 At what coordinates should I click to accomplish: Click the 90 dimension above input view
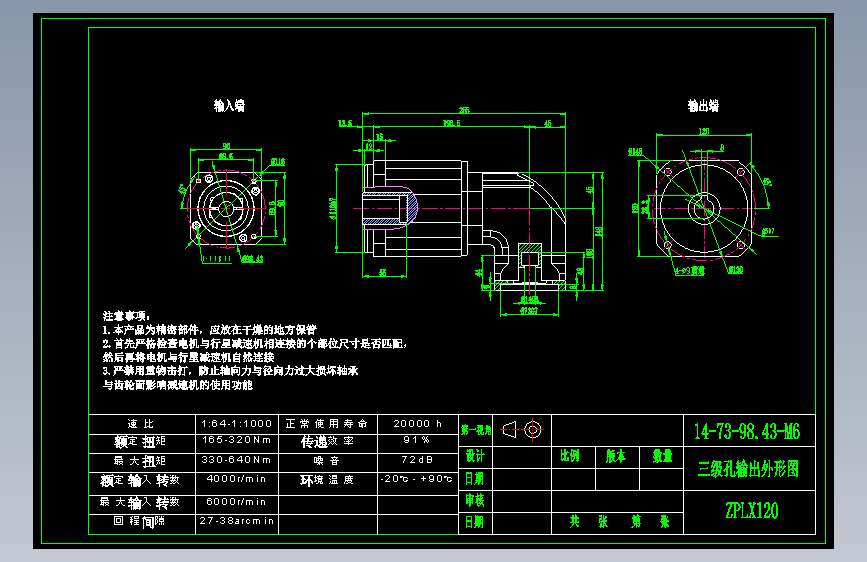point(226,146)
